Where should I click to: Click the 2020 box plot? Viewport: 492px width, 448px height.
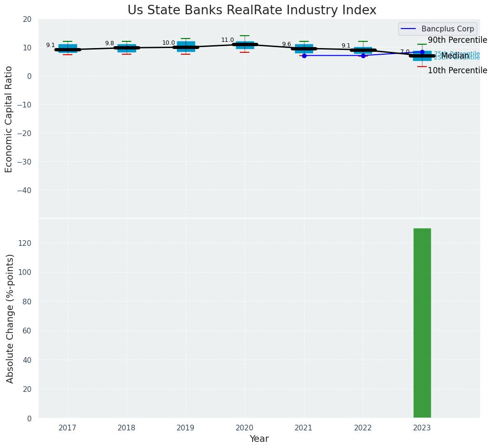(x=245, y=45)
